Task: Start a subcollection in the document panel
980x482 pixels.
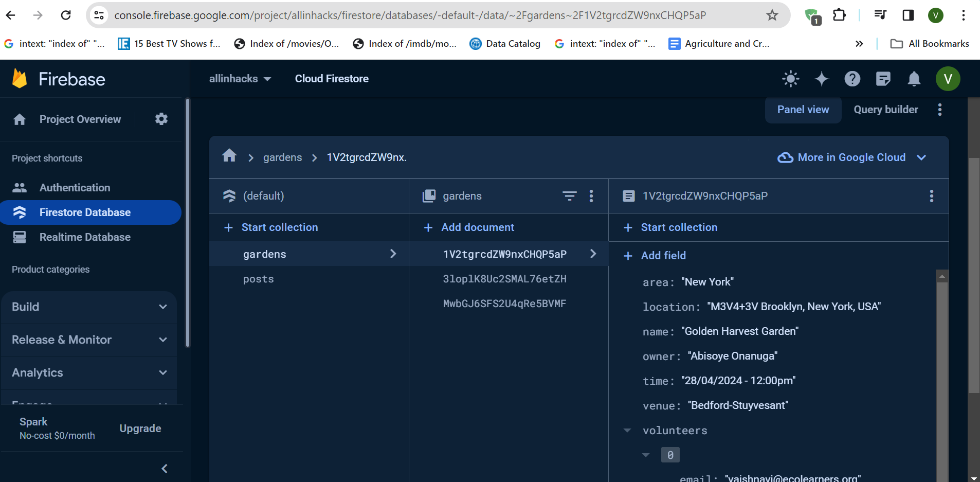Action: tap(670, 227)
